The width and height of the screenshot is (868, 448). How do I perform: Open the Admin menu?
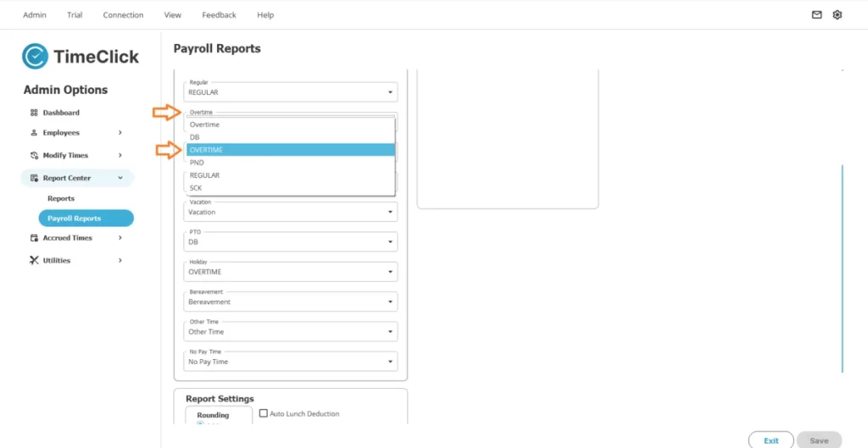click(35, 15)
